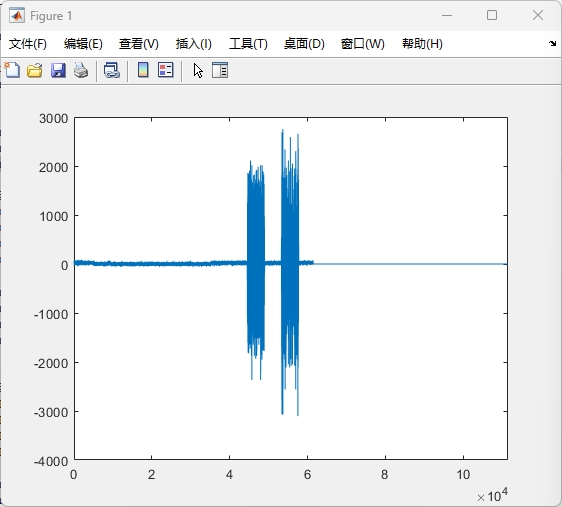Open the 查看(V) menu
562x507 pixels.
coord(139,44)
